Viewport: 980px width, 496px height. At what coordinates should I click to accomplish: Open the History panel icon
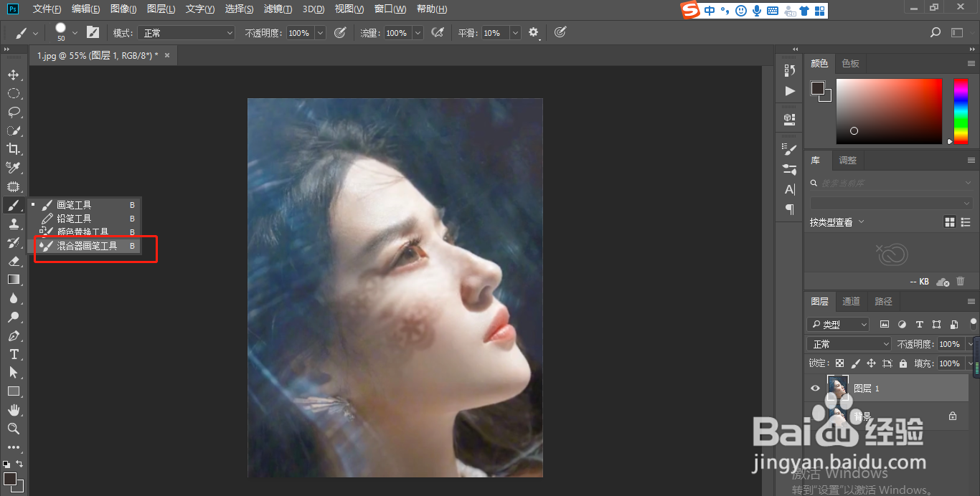(790, 70)
